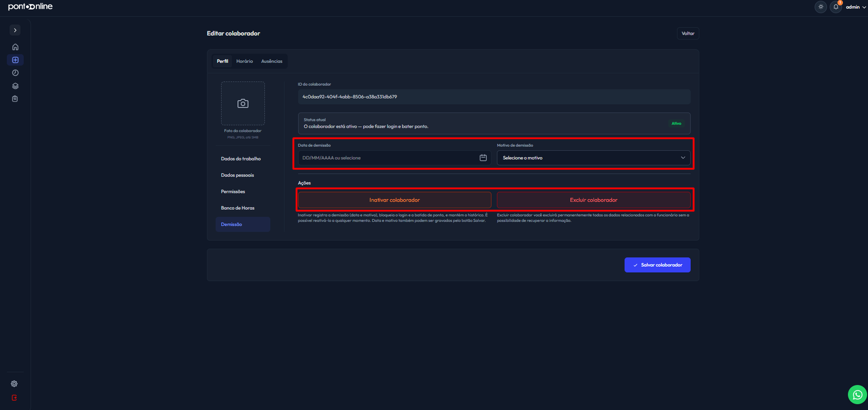Open the home icon in sidebar

(15, 47)
